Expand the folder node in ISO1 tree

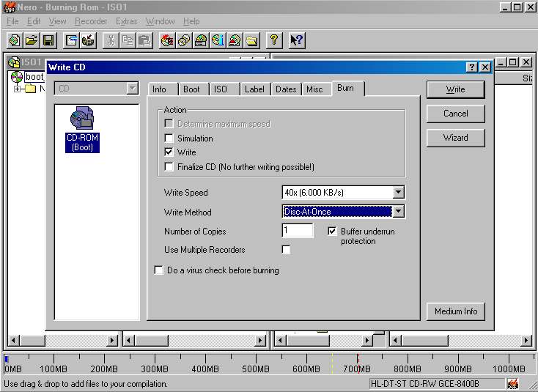[x=17, y=89]
